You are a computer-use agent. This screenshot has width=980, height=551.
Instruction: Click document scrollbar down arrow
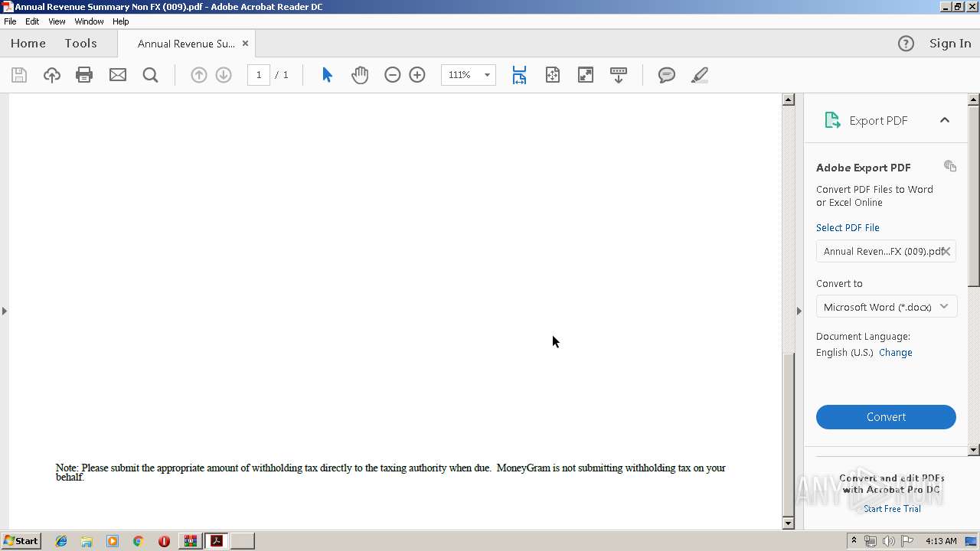788,523
